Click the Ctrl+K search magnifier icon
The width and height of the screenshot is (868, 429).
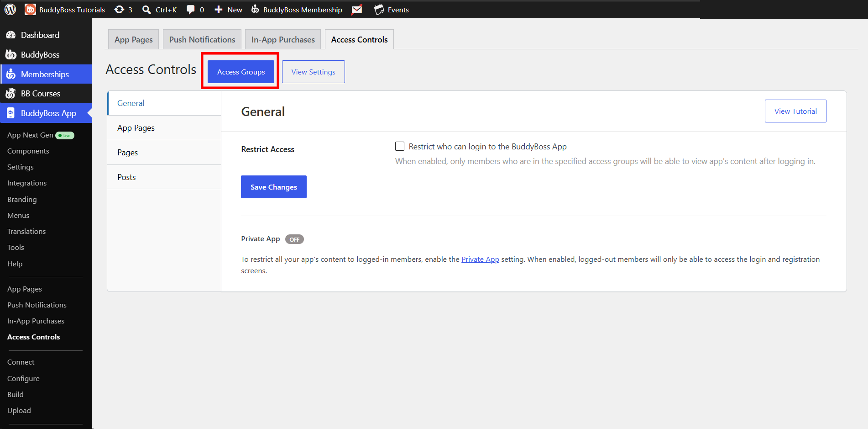pos(146,10)
